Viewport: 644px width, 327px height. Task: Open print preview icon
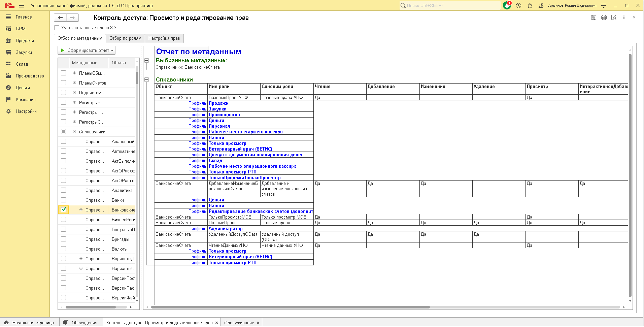(614, 18)
